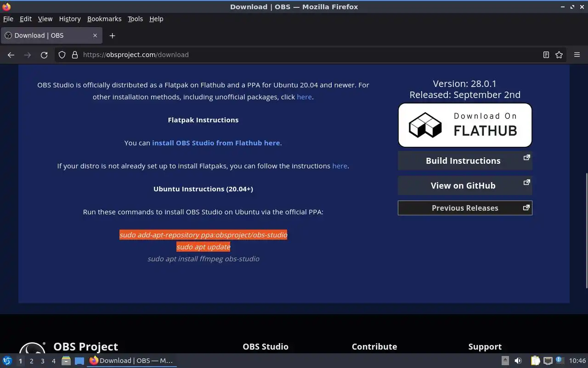Open site security padlock info
588x368 pixels.
[x=75, y=55]
